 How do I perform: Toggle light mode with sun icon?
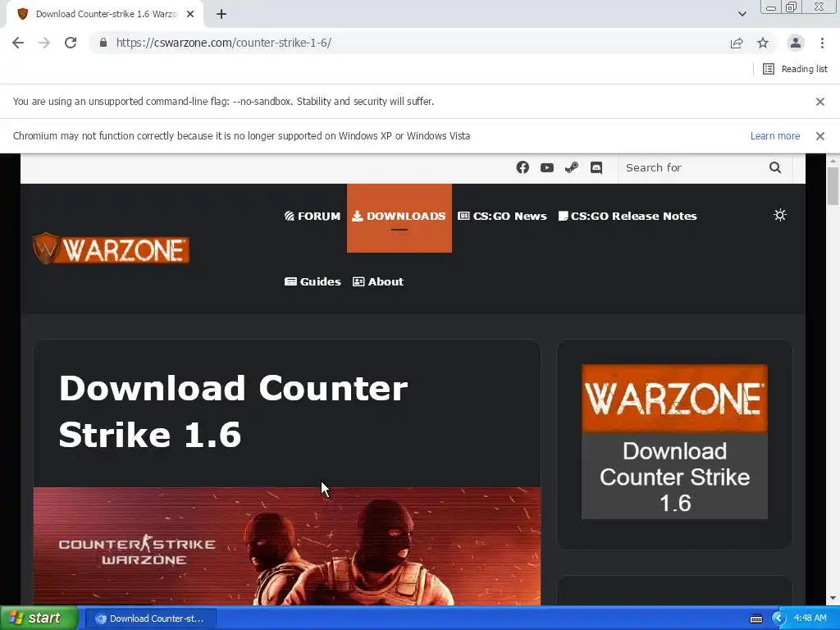(780, 216)
